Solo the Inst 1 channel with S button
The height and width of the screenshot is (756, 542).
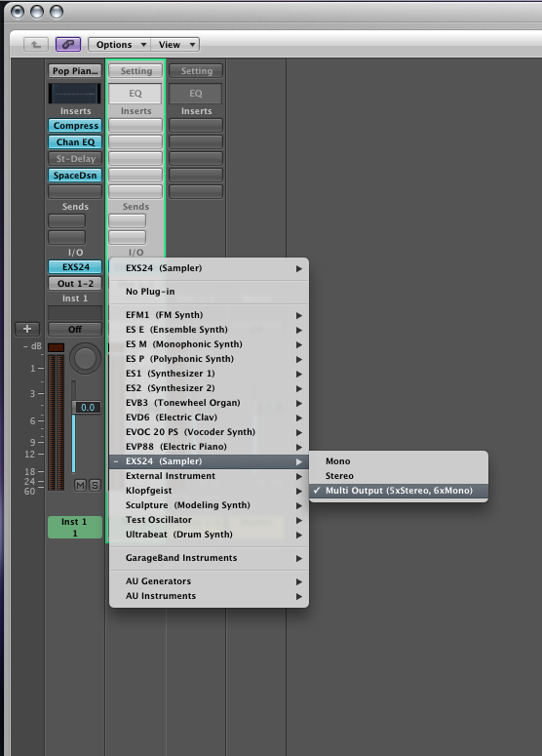pos(96,485)
